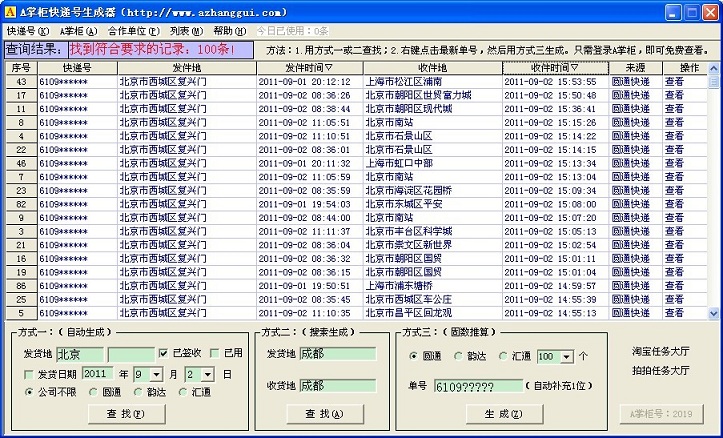Click the app icon in the title bar
This screenshot has height=438, width=723.
point(10,12)
